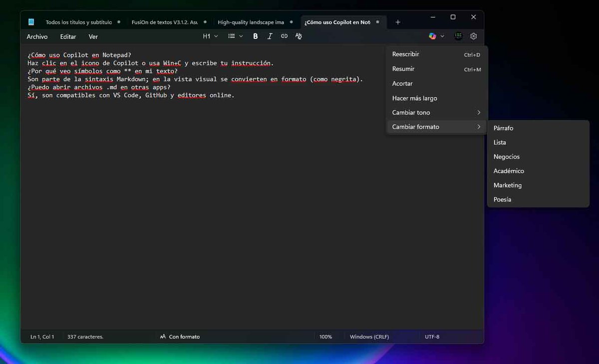Click line '¿Por qué veo símbolos como **'

(x=102, y=71)
